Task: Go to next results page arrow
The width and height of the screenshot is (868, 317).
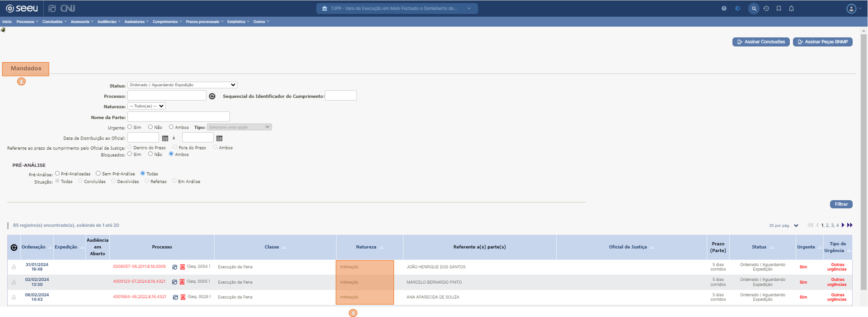Action: pyautogui.click(x=843, y=225)
